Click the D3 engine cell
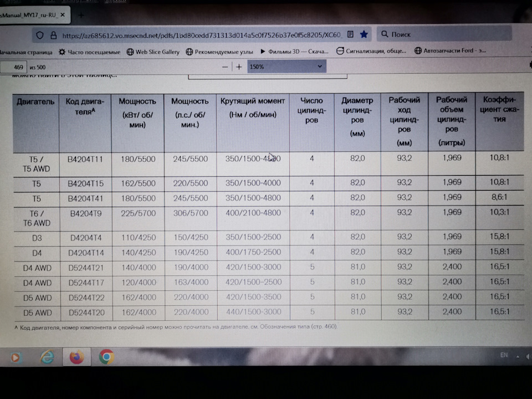Screen dimensions: 532x399 click(x=37, y=238)
